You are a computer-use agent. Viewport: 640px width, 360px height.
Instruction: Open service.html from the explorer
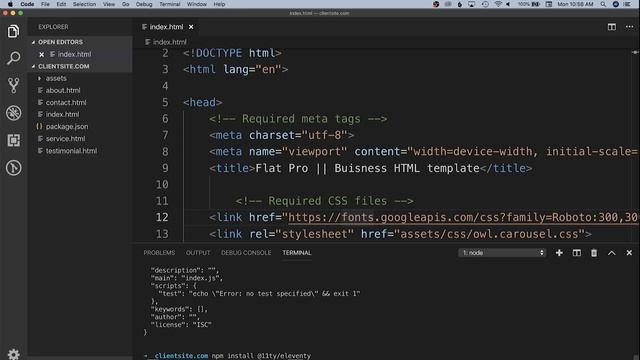click(x=65, y=139)
